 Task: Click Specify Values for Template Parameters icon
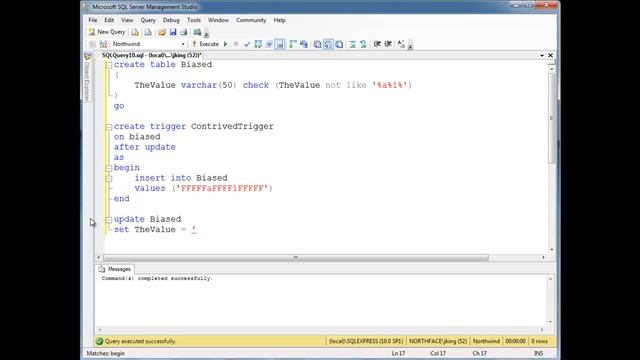(401, 44)
